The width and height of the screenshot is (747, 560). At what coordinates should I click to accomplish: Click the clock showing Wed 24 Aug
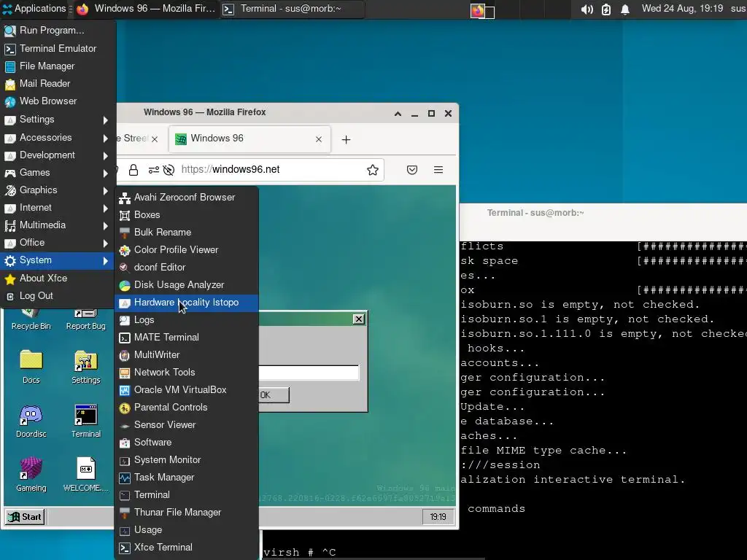point(682,9)
